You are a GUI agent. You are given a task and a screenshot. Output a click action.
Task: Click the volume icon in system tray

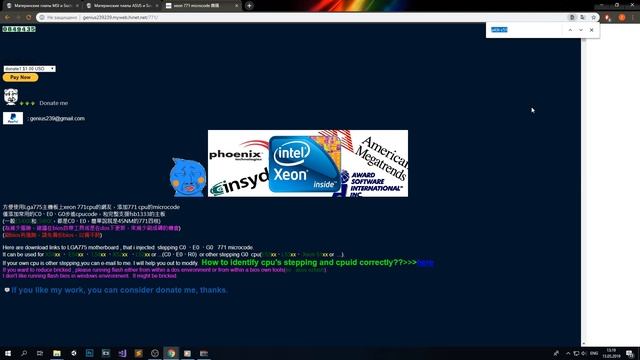click(x=584, y=353)
